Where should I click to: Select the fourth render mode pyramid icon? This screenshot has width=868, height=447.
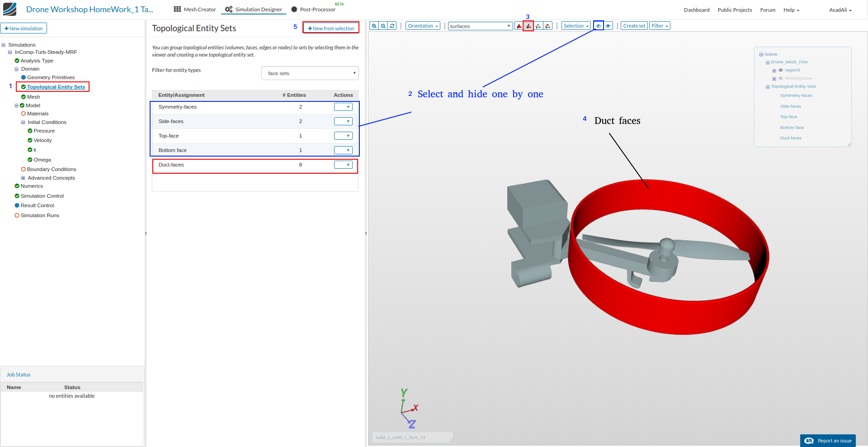pos(547,26)
